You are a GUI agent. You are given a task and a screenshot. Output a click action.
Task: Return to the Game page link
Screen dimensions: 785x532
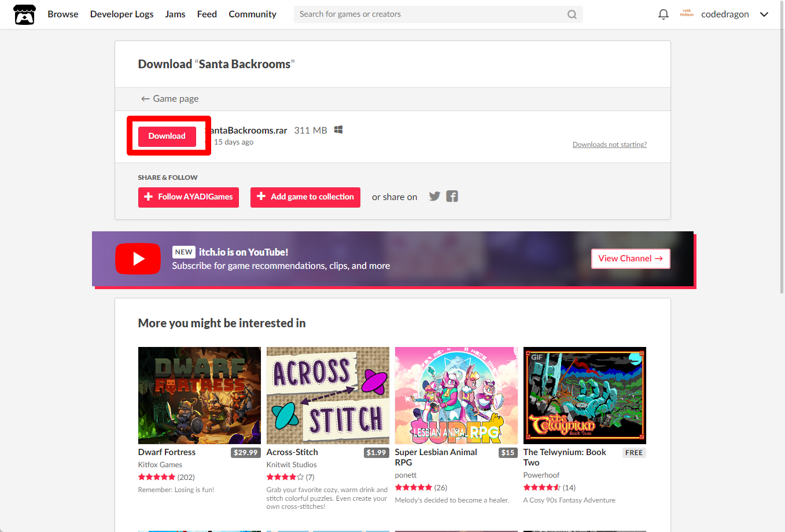pyautogui.click(x=170, y=99)
